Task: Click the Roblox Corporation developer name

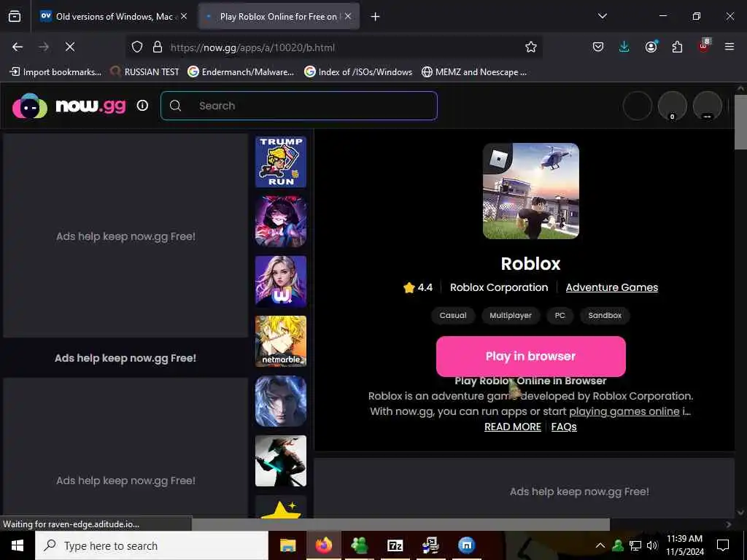Action: pos(499,287)
